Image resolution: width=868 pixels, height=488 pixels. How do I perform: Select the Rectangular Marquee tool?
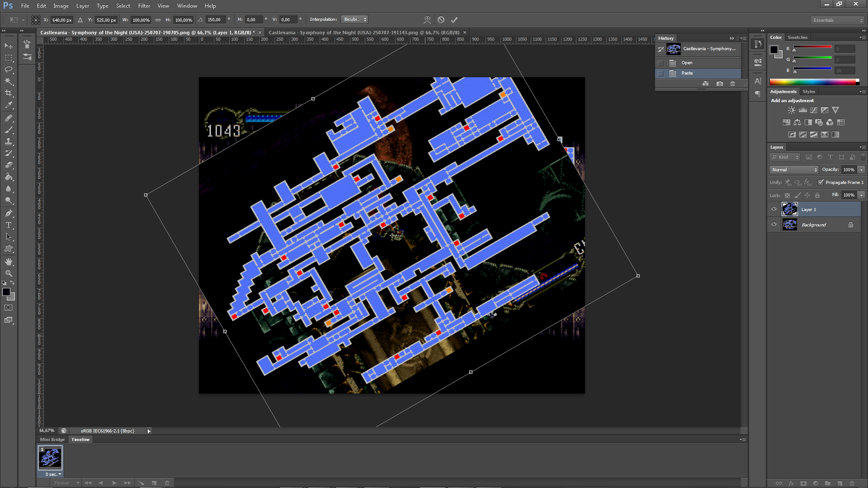click(9, 58)
